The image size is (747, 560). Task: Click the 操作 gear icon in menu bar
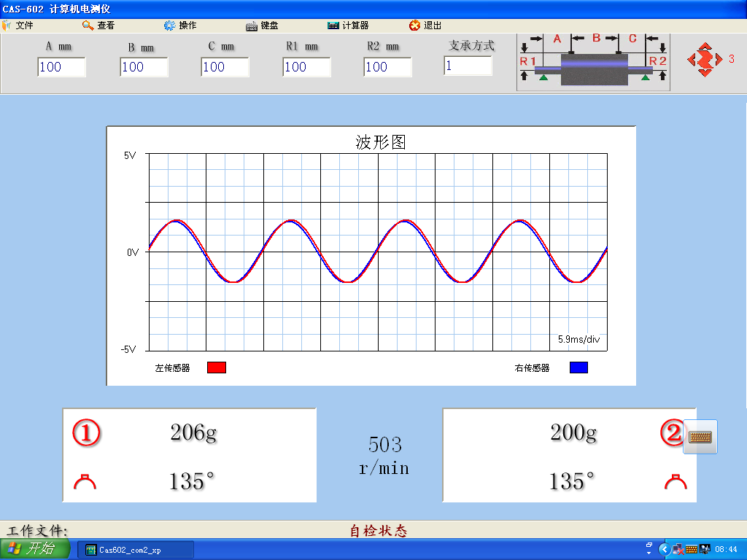pos(169,26)
